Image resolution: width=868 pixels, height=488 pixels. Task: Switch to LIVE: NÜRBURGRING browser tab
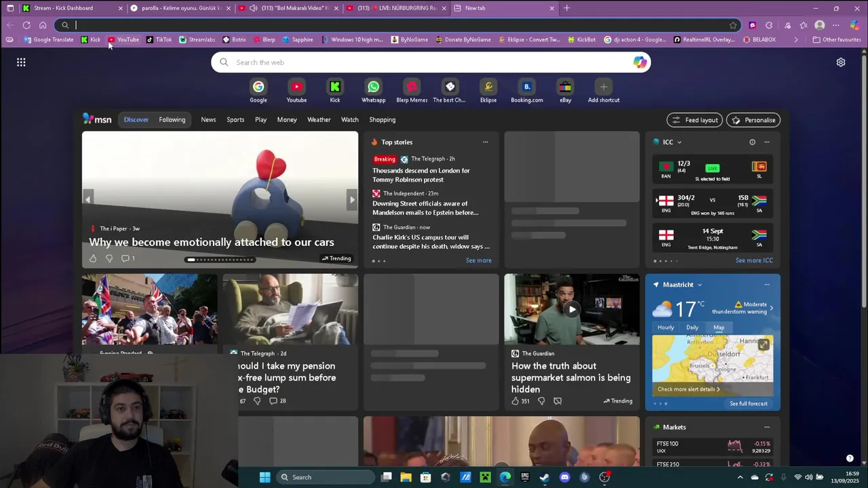[x=395, y=8]
